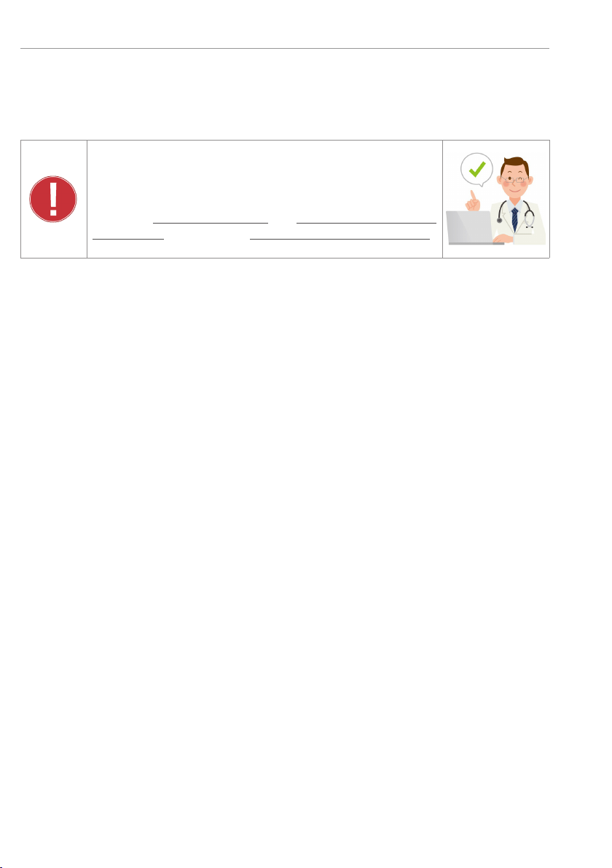
Task: Select the doctor's stethoscope
Action: (515, 216)
